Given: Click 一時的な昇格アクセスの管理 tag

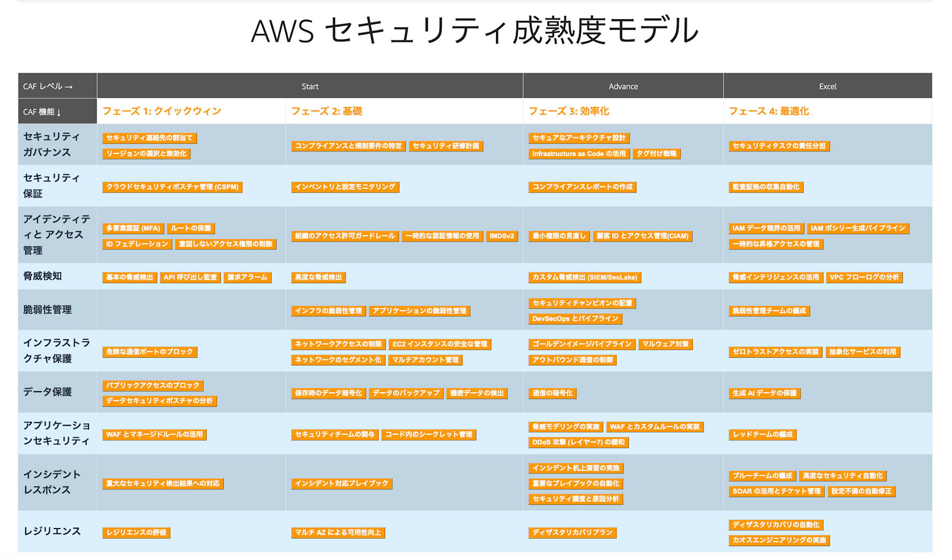Looking at the screenshot, I should [776, 244].
